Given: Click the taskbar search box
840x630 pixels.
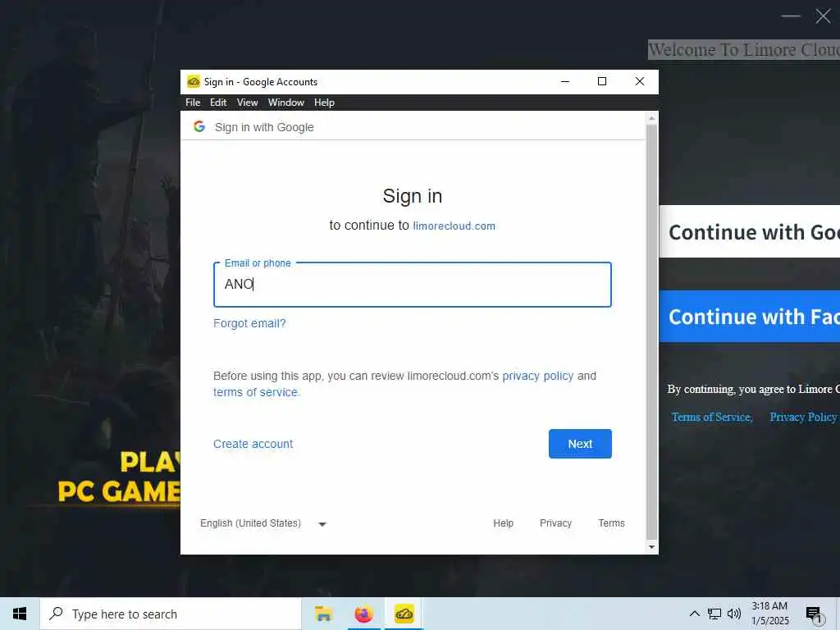Looking at the screenshot, I should pyautogui.click(x=171, y=614).
